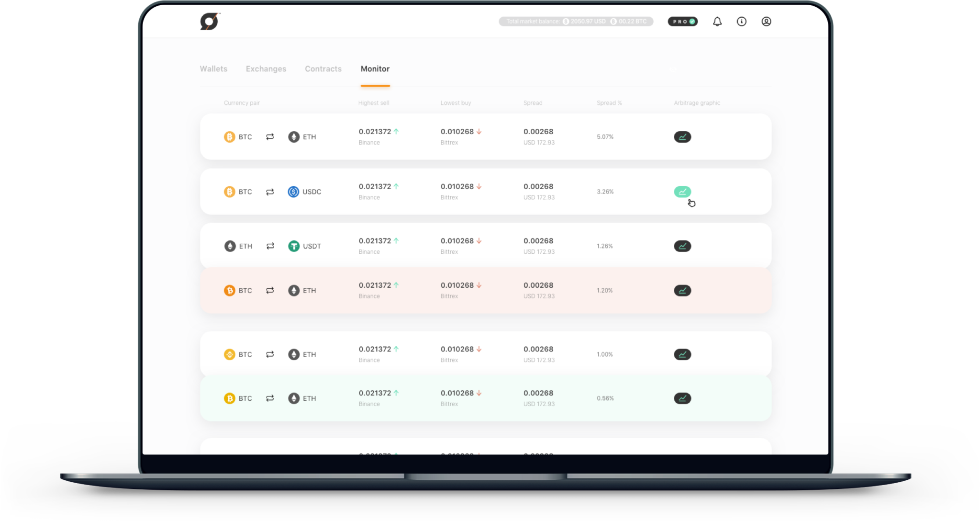Click 1.00% spread value
This screenshot has height=521, width=980.
604,354
